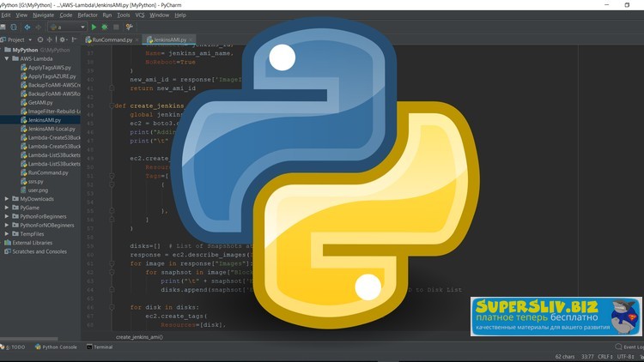Viewport: 644px width, 362px height.
Task: Open the View menu
Action: [21, 15]
